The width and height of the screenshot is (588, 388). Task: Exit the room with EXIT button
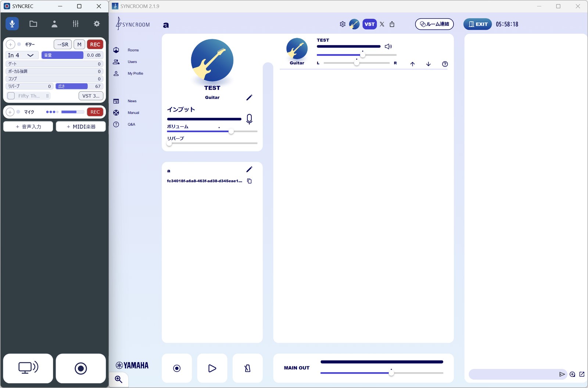(478, 24)
